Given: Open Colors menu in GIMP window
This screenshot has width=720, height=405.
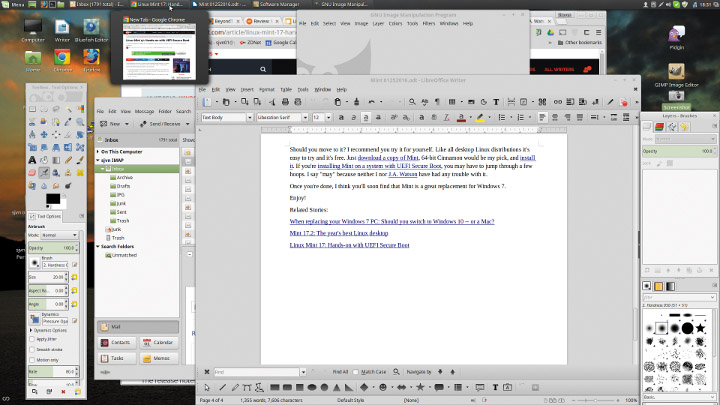Looking at the screenshot, I should pyautogui.click(x=395, y=23).
